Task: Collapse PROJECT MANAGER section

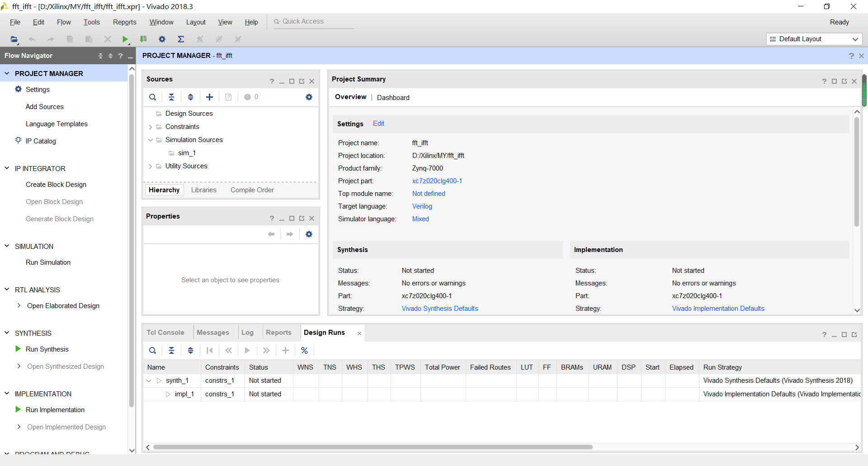Action: point(7,73)
